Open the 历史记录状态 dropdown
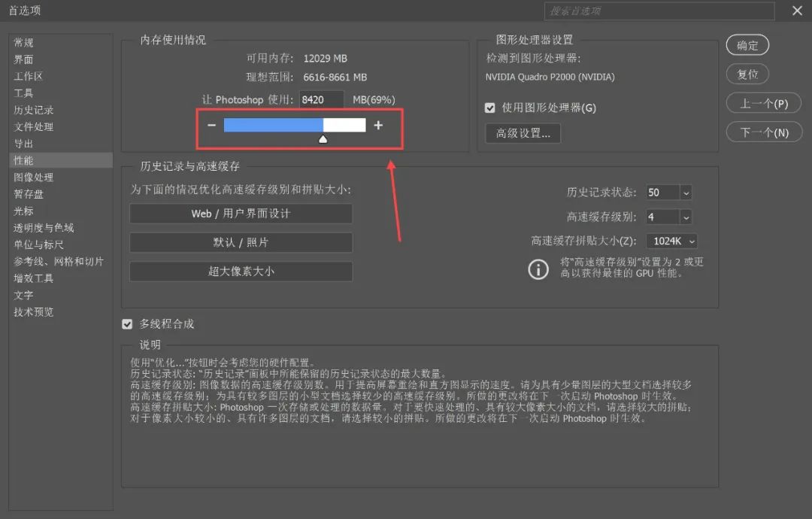This screenshot has width=812, height=519. click(x=683, y=193)
